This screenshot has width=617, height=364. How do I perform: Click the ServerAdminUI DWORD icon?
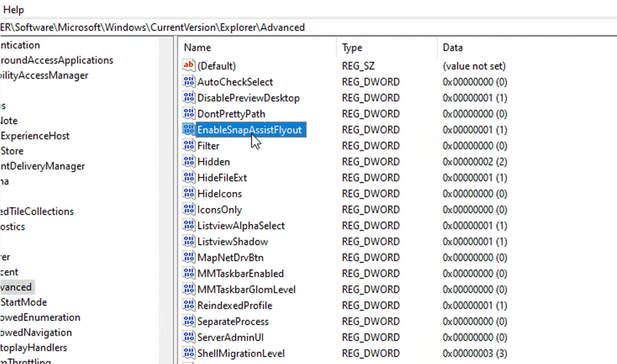click(189, 337)
